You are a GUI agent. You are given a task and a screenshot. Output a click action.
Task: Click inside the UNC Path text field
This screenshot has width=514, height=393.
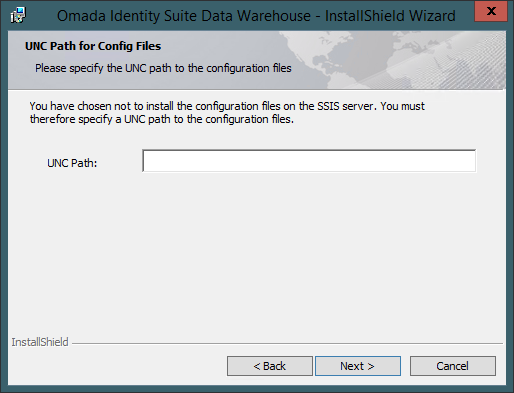click(309, 161)
